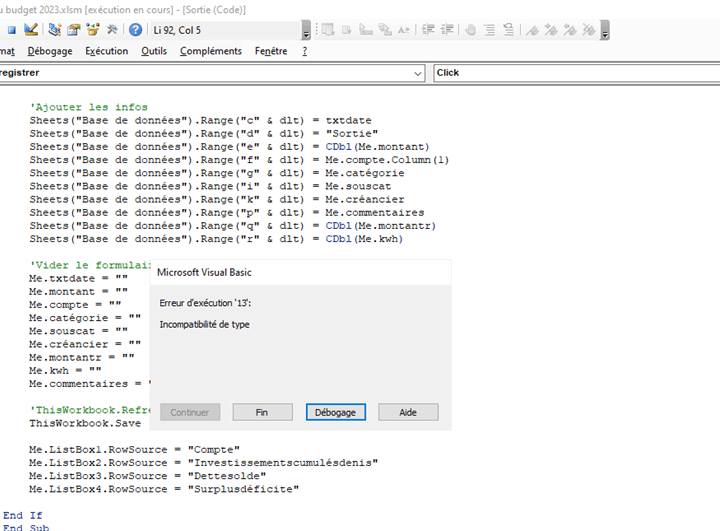The image size is (720, 531).
Task: Click the blue Help question mark icon
Action: (135, 30)
